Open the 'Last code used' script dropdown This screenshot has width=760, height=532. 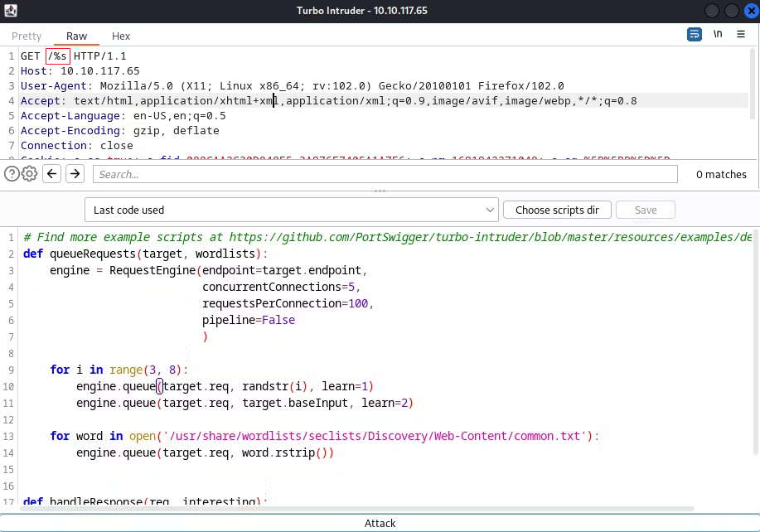pos(291,210)
